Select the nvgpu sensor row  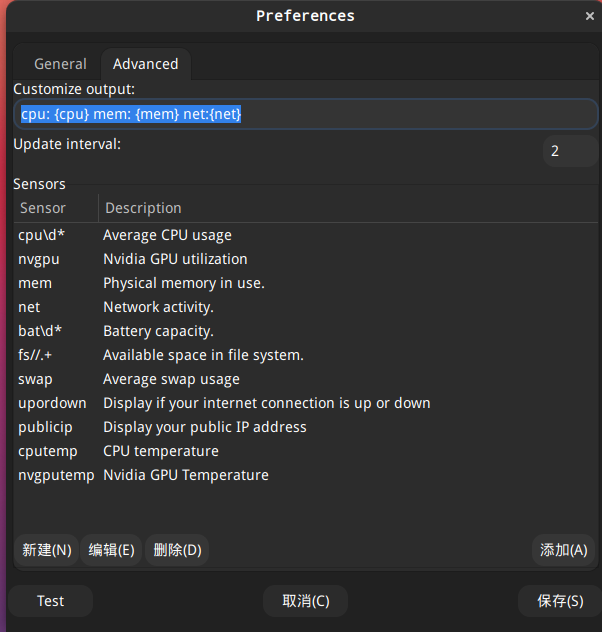[306, 259]
